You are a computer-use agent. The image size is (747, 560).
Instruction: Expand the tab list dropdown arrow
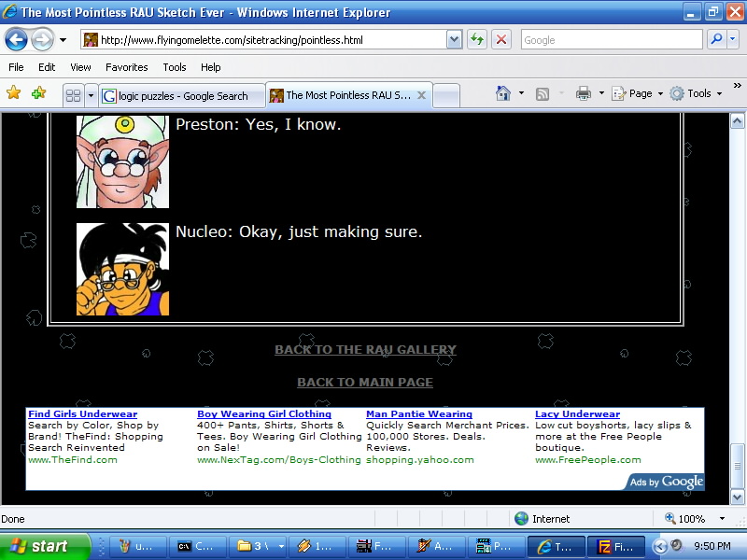91,96
